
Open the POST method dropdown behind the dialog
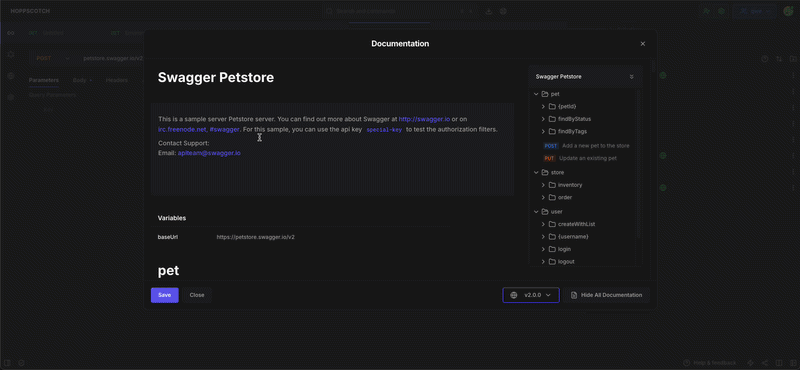[53, 58]
